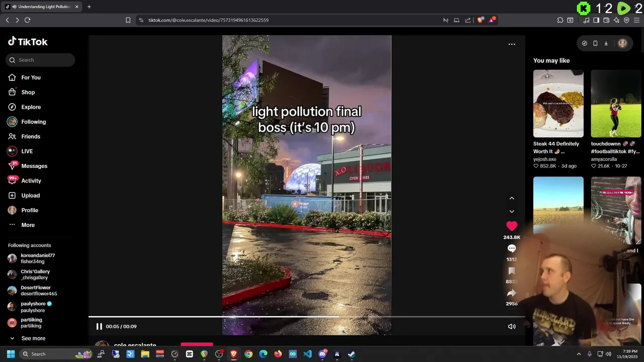Open the browser hamburger menu

click(636, 20)
